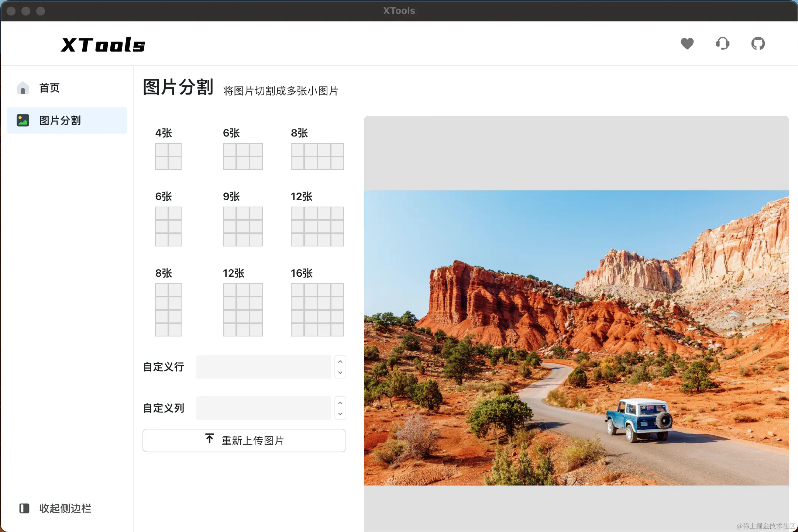Click the heart favorite icon
This screenshot has width=798, height=532.
tap(687, 44)
